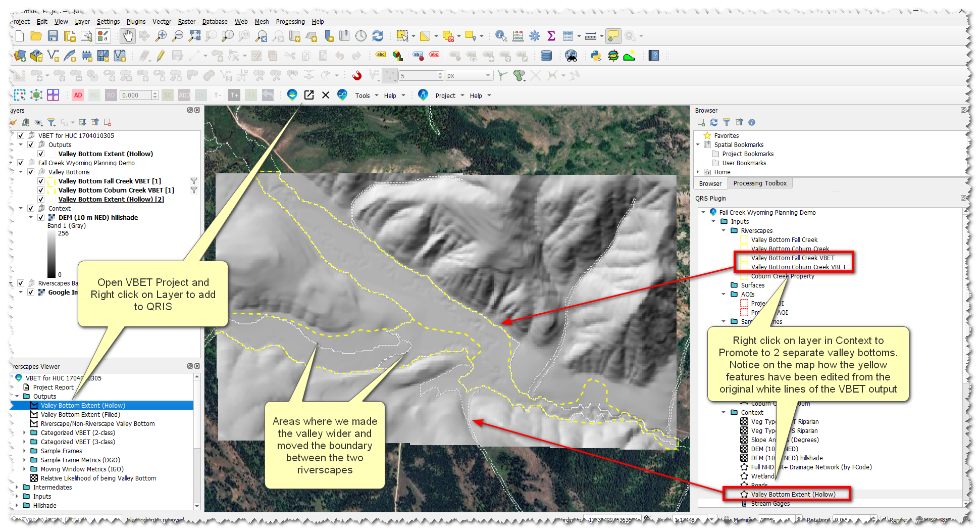Click the Zoom Full extent icon

click(194, 36)
